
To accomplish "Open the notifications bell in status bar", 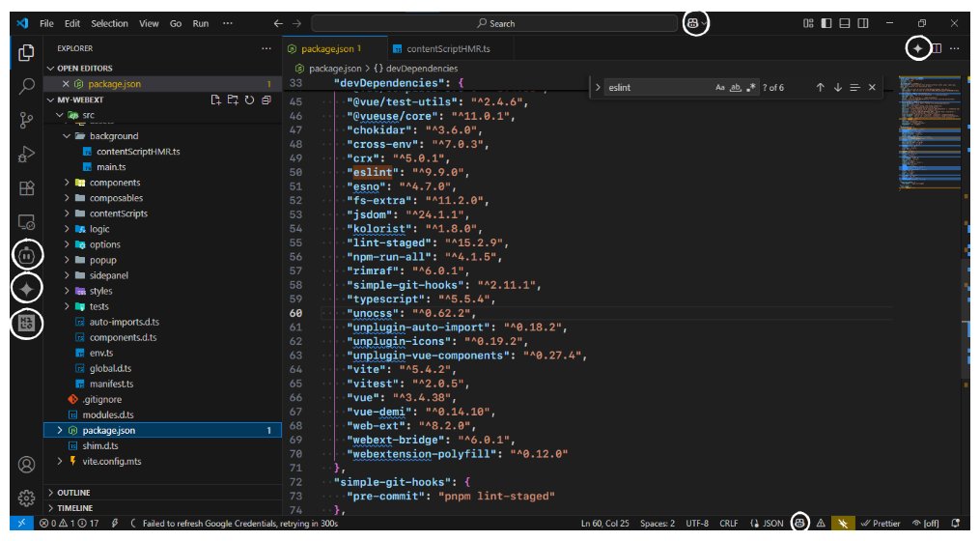I will [955, 523].
